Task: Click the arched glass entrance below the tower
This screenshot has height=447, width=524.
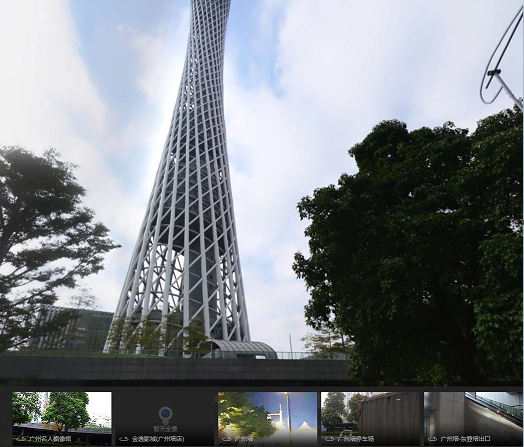Action: pyautogui.click(x=240, y=350)
